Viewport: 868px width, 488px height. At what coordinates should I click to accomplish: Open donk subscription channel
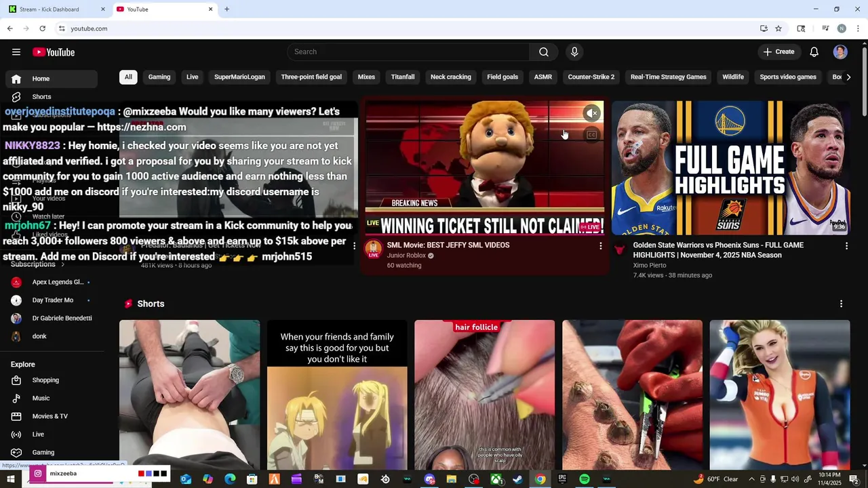click(x=52, y=336)
